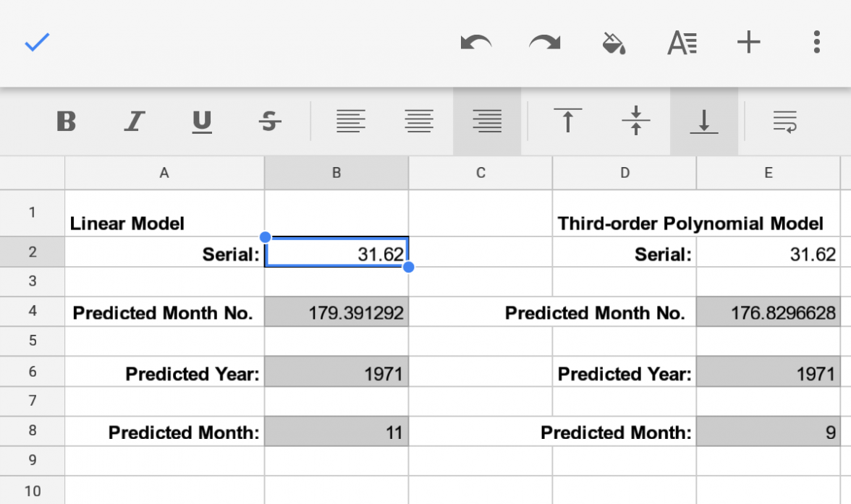
Task: Toggle bold formatting
Action: click(67, 121)
